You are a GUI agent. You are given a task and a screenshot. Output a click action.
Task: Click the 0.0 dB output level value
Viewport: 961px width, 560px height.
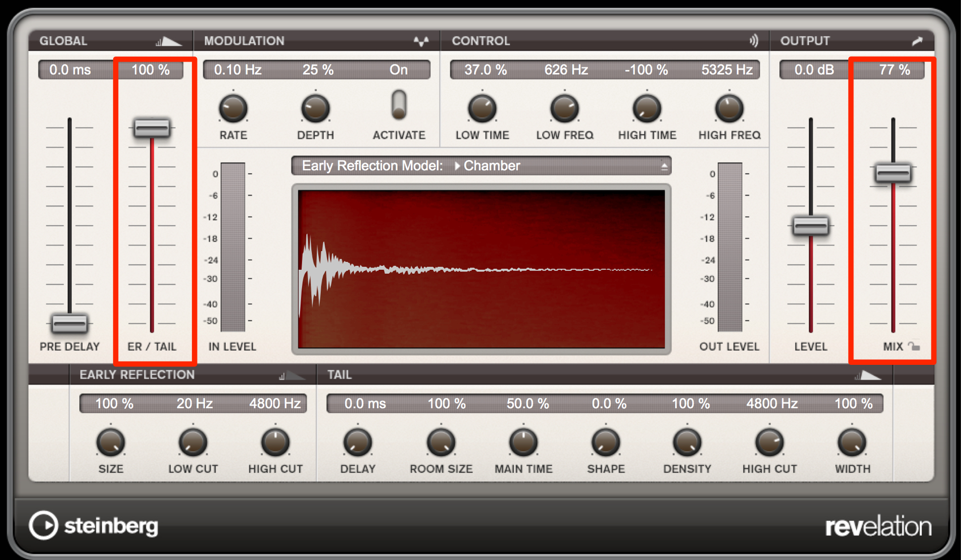click(814, 70)
